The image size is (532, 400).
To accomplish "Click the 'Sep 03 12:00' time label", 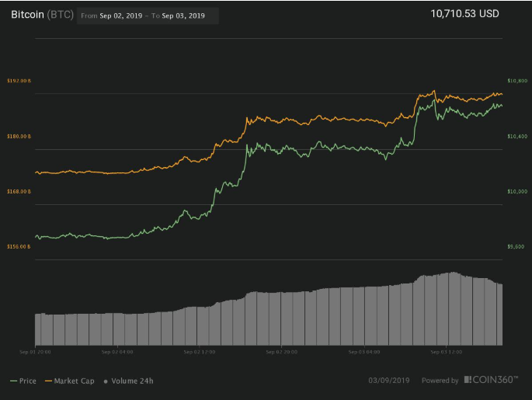I will click(x=446, y=352).
